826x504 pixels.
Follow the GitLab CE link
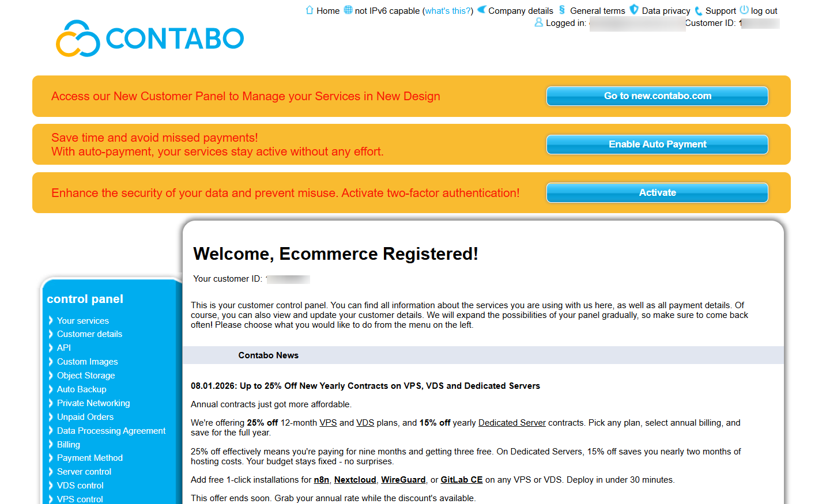[462, 480]
